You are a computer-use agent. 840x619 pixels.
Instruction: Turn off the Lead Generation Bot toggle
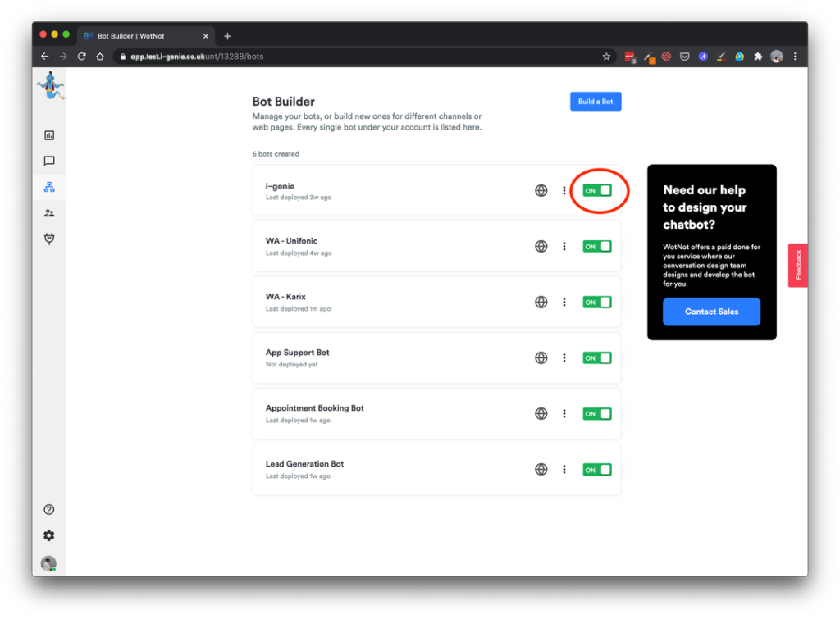point(596,470)
